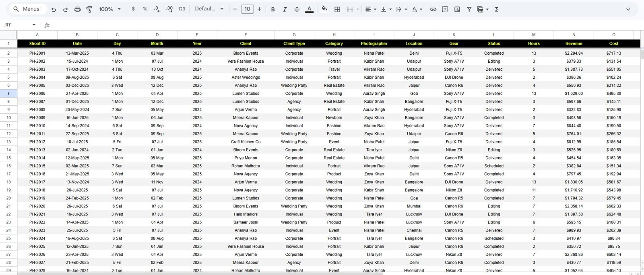Screen dimensions: 644x275
Task: Select cell PH-2001
Action: click(37, 53)
